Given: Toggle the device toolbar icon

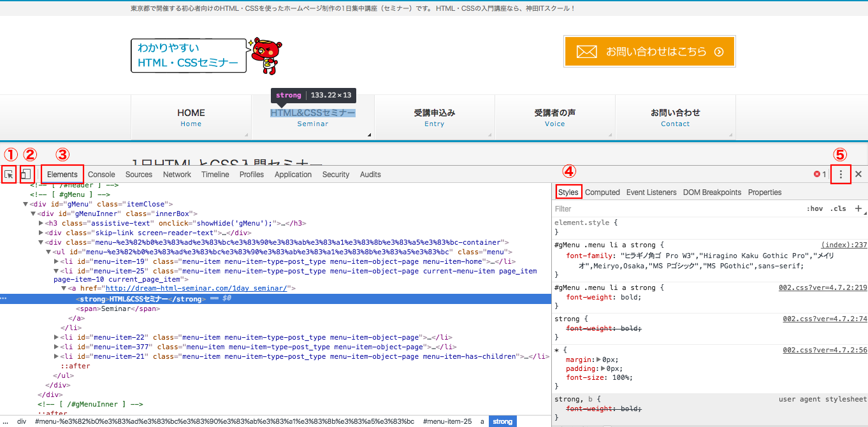Looking at the screenshot, I should pyautogui.click(x=26, y=174).
